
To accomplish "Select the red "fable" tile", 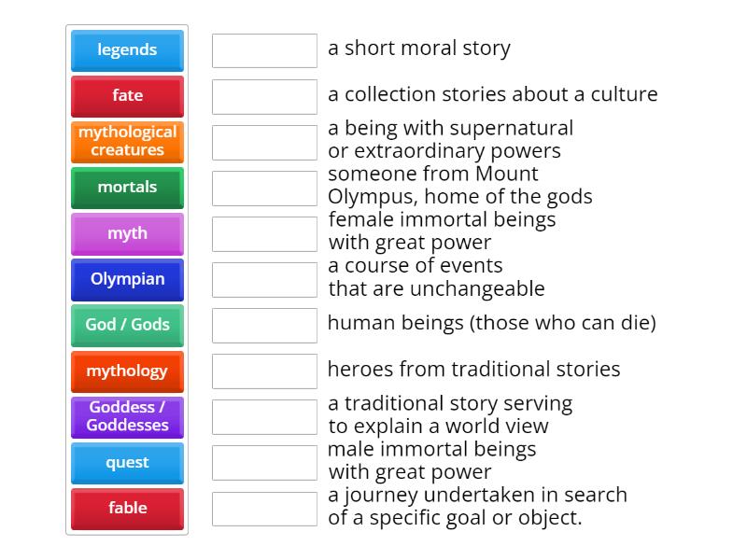I will 127,509.
